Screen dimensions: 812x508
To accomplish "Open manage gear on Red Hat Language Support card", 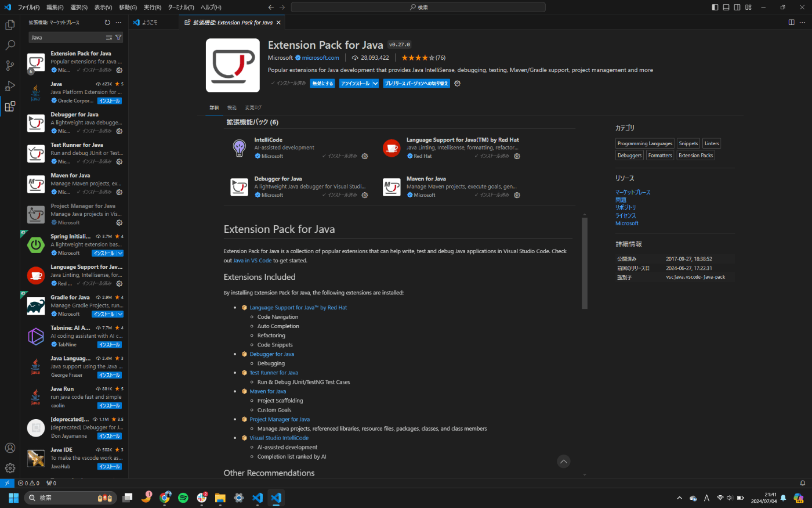I will tap(517, 156).
